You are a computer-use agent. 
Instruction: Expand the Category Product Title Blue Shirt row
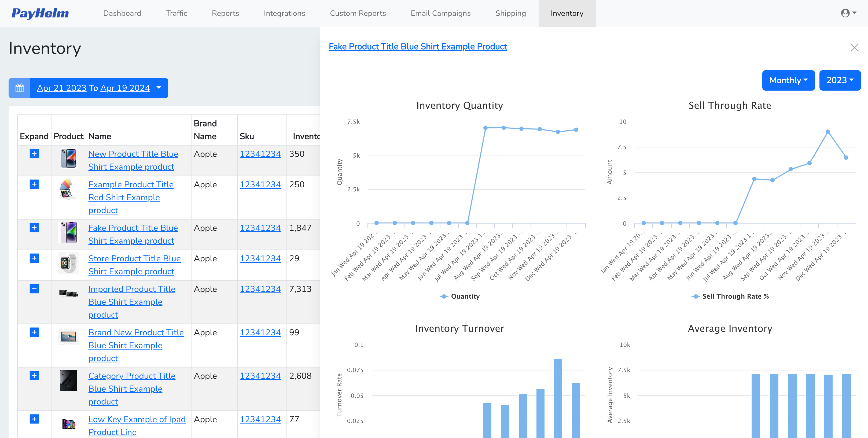click(x=34, y=376)
